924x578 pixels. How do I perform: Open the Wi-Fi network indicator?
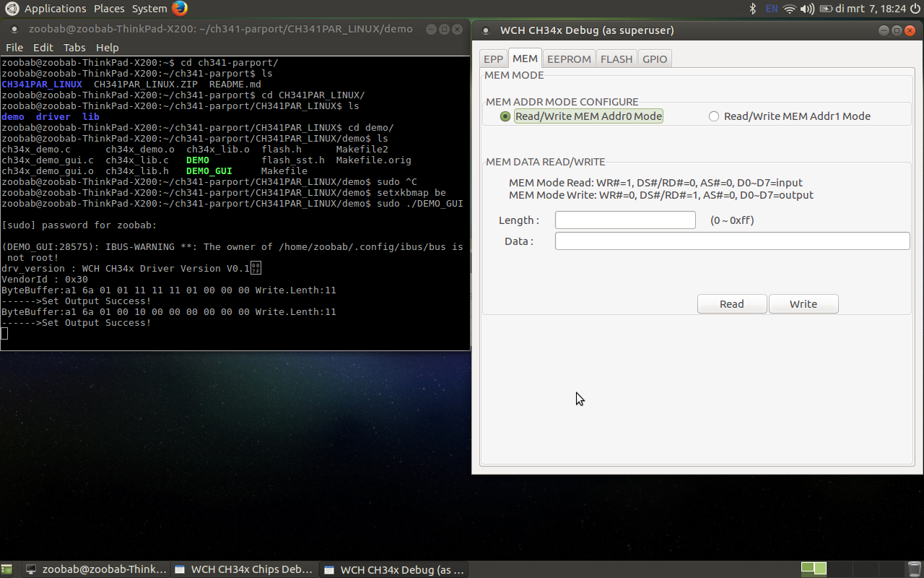(790, 9)
